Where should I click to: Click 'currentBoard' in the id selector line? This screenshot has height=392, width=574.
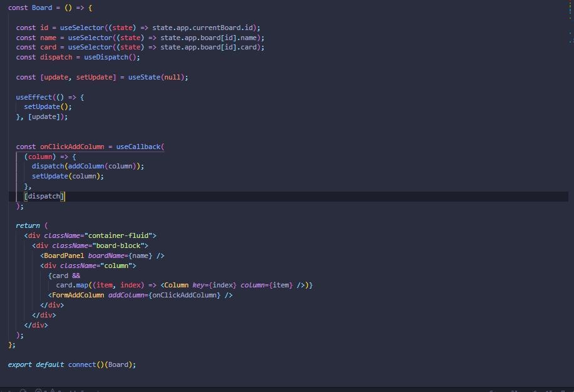pyautogui.click(x=217, y=28)
